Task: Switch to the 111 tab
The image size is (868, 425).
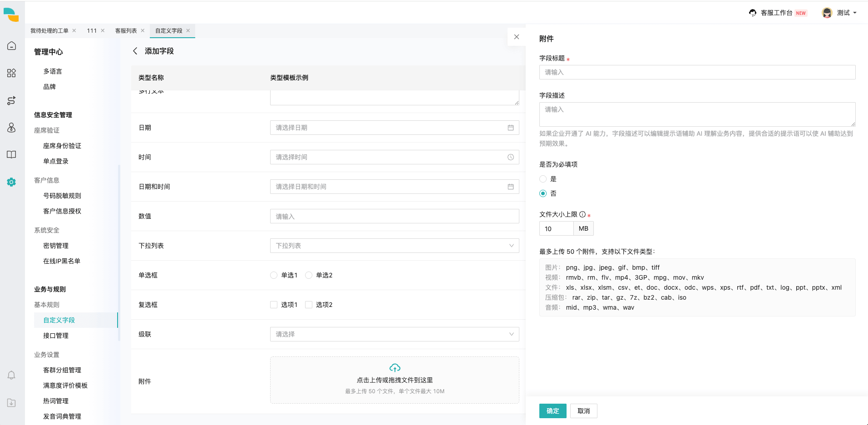Action: [92, 30]
